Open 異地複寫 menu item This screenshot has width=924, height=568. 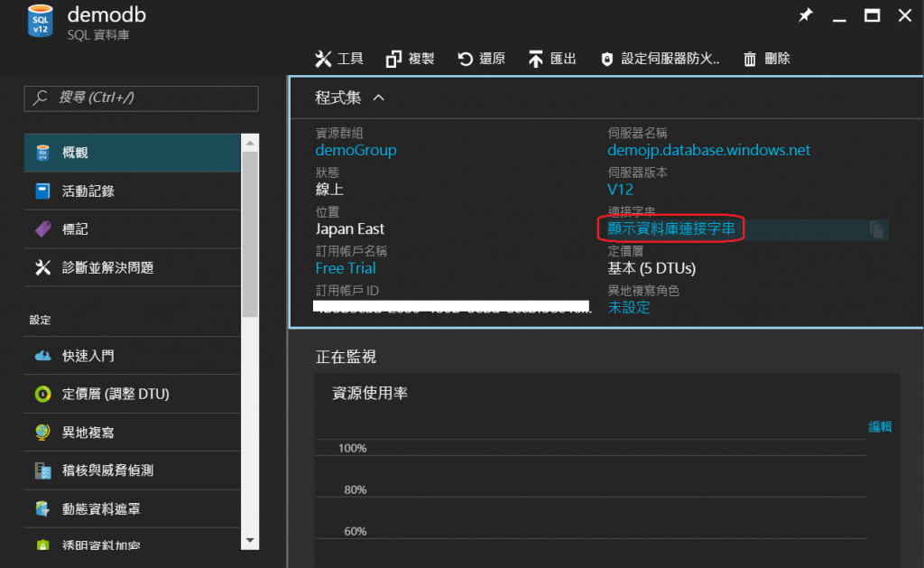click(x=132, y=433)
